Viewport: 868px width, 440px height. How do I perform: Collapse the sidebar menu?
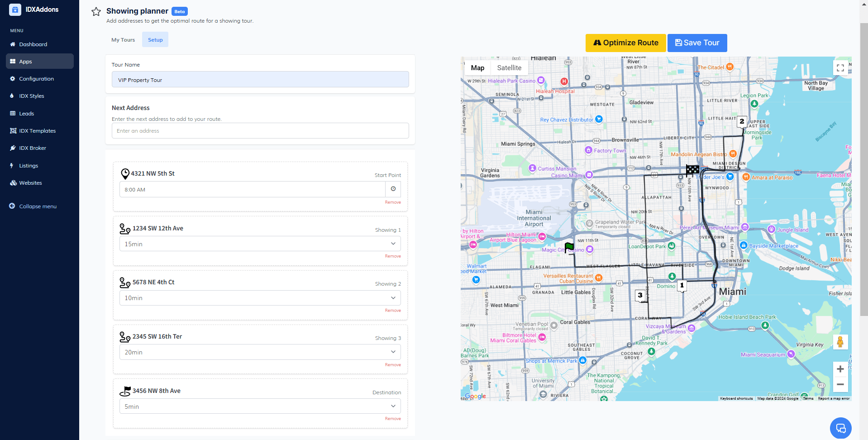[38, 206]
